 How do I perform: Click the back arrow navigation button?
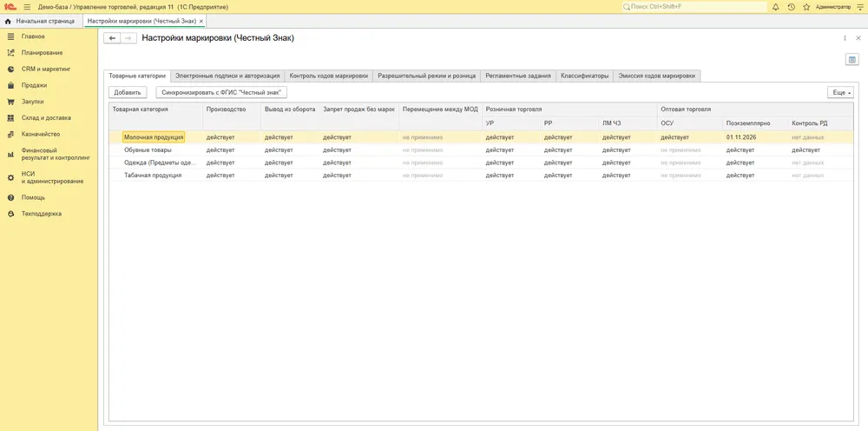[x=112, y=38]
